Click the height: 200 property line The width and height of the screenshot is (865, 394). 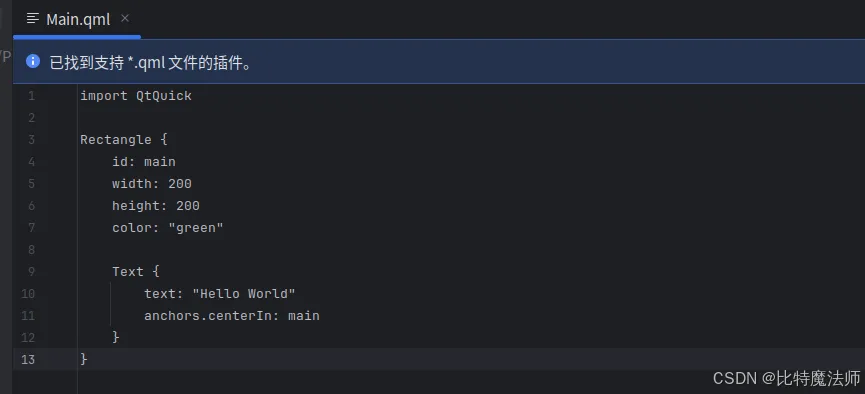pyautogui.click(x=156, y=206)
